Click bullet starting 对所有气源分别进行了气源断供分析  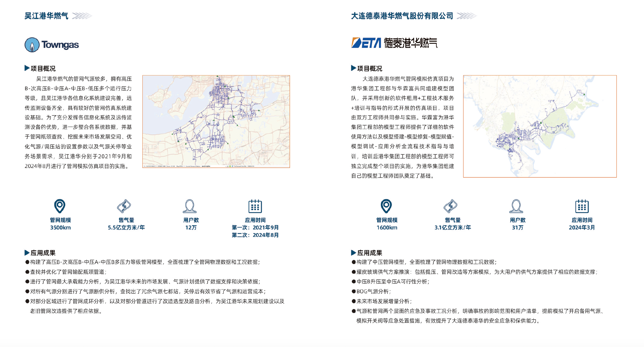click(145, 292)
